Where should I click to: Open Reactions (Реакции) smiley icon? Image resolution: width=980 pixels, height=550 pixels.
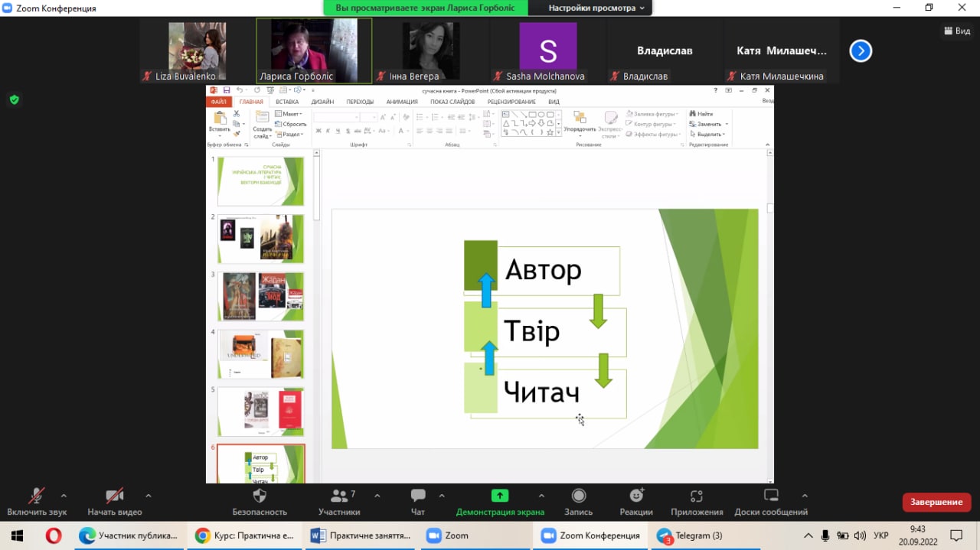pos(636,496)
